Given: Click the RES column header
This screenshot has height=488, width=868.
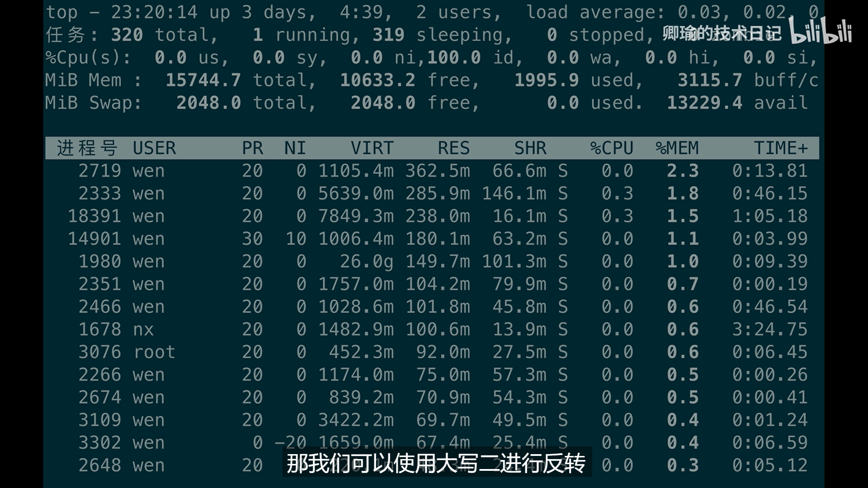Looking at the screenshot, I should (453, 148).
